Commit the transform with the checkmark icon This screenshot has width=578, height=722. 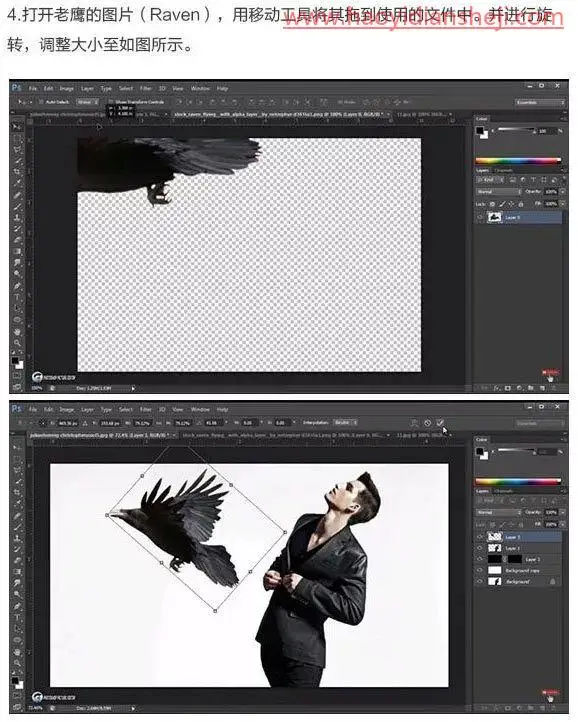point(440,422)
